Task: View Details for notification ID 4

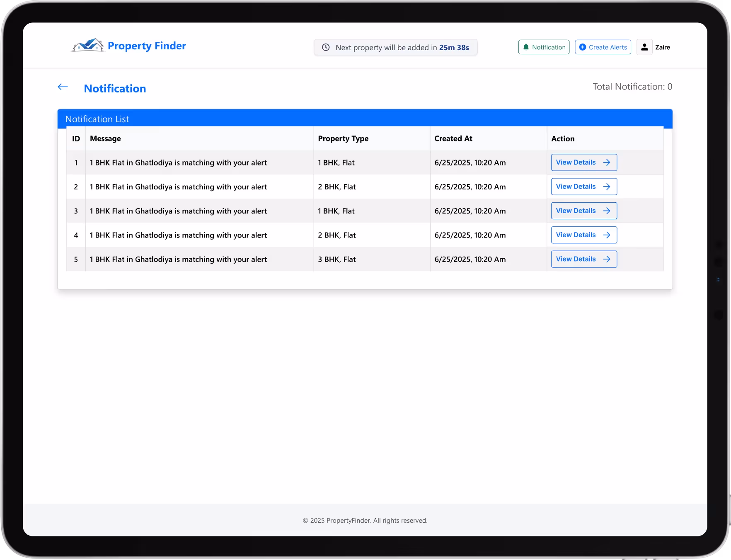Action: tap(584, 235)
